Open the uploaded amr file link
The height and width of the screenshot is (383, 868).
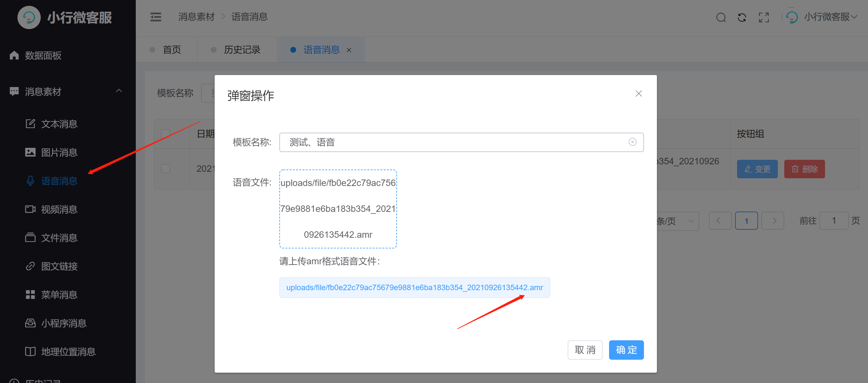(414, 287)
